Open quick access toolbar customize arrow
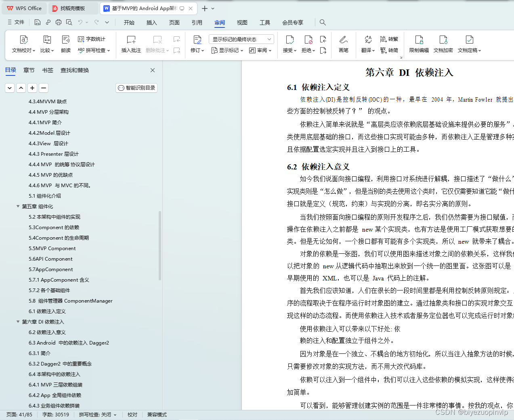The width and height of the screenshot is (514, 420). pos(107,22)
